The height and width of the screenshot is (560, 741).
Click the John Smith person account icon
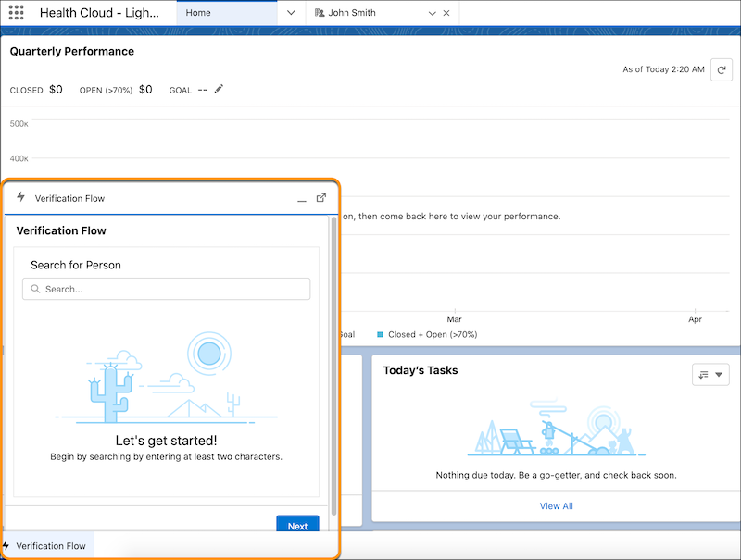click(x=320, y=13)
